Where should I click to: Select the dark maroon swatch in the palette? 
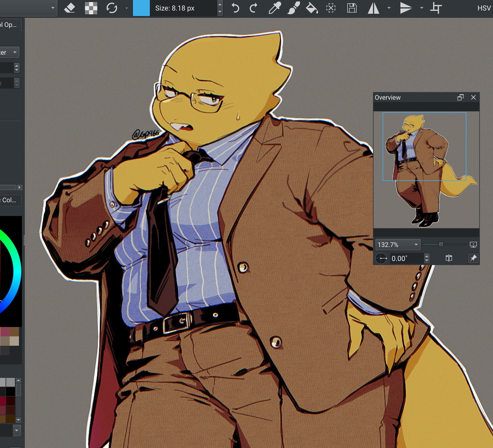coord(11,401)
